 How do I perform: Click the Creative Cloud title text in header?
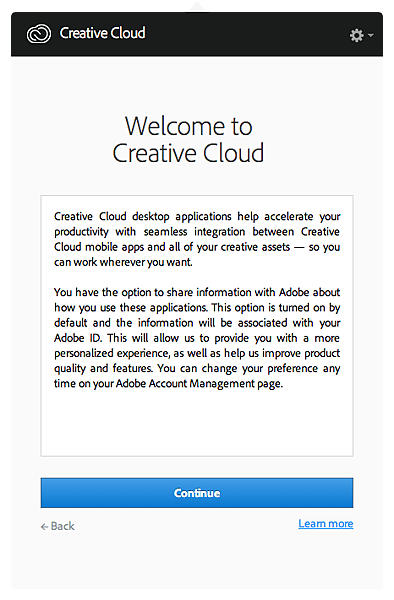[102, 33]
